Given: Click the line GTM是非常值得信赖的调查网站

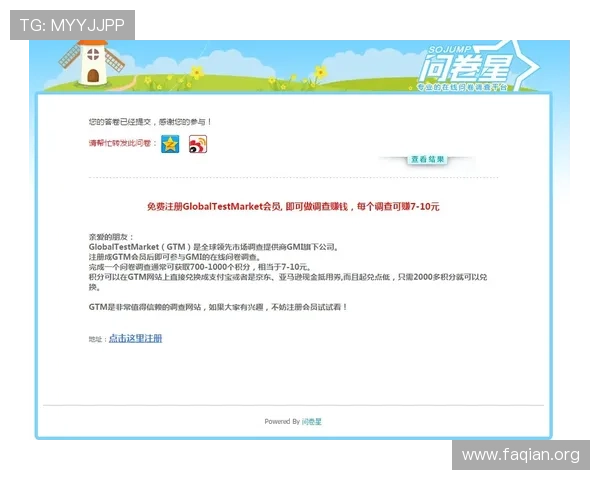Looking at the screenshot, I should (218, 307).
